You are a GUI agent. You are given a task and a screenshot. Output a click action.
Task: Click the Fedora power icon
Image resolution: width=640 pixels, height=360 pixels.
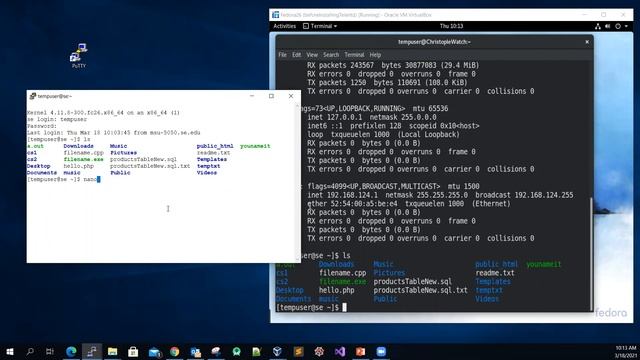coord(618,26)
